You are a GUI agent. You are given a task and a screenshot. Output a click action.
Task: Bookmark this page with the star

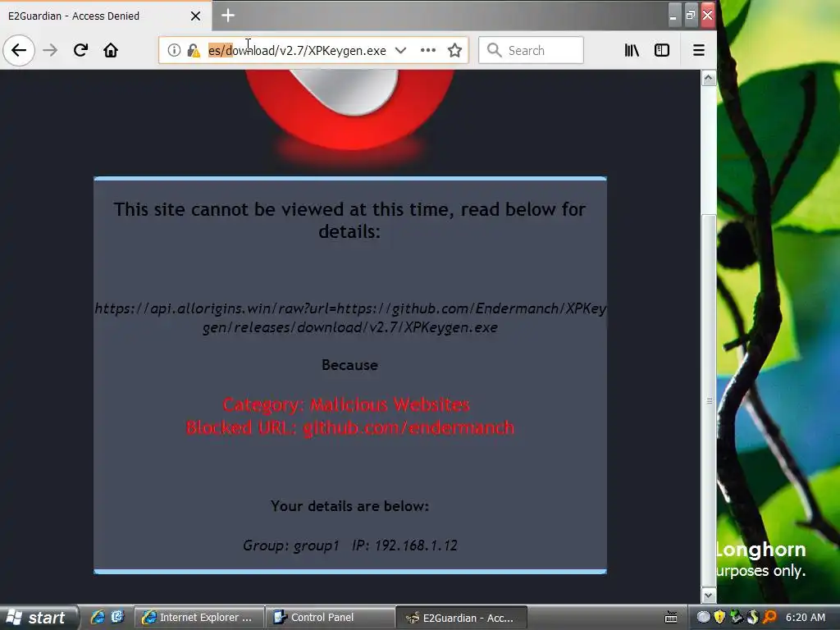click(454, 50)
